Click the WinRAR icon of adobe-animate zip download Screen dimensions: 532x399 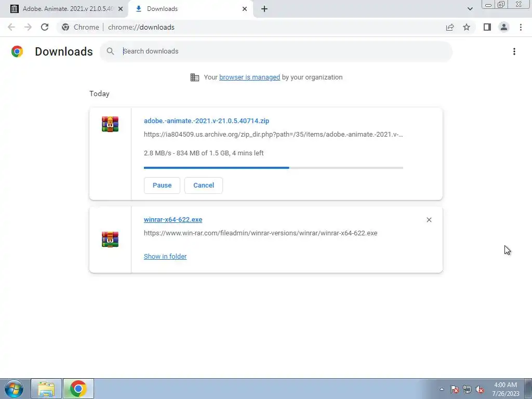pyautogui.click(x=110, y=124)
